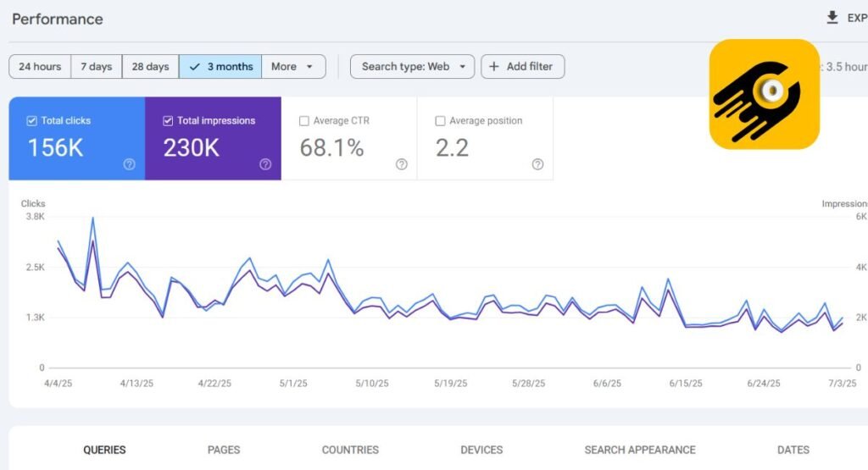868x470 pixels.
Task: Click help icon on Total clicks card
Action: point(129,164)
